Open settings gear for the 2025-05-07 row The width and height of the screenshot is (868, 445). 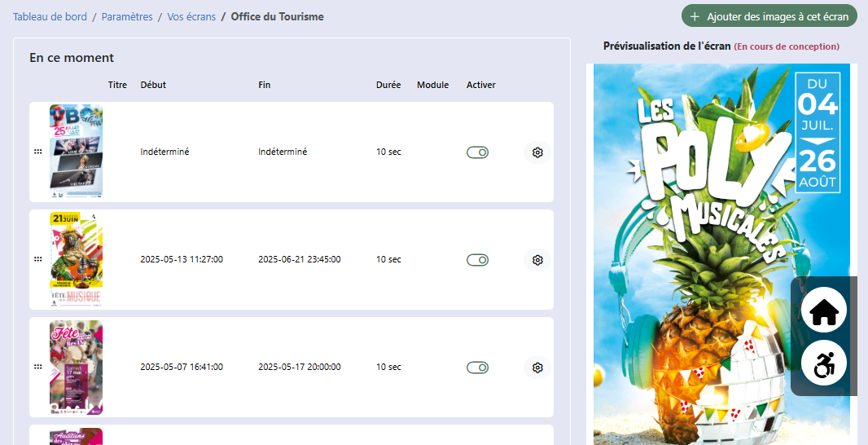click(x=537, y=368)
